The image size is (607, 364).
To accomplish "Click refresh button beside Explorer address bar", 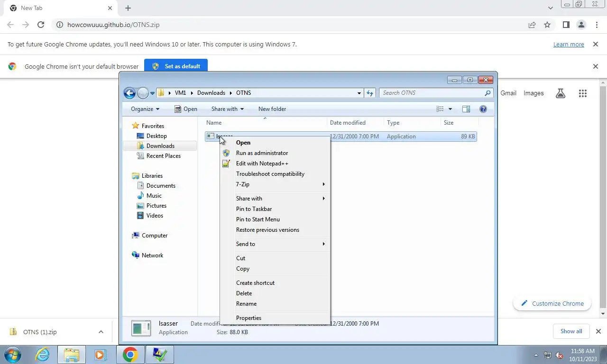I will (370, 93).
